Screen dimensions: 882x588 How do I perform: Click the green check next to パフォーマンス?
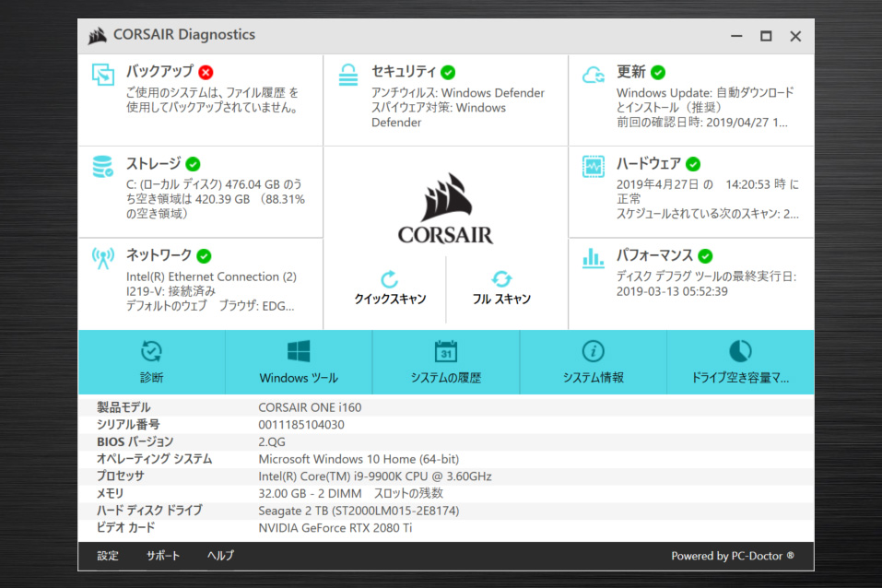pyautogui.click(x=705, y=256)
